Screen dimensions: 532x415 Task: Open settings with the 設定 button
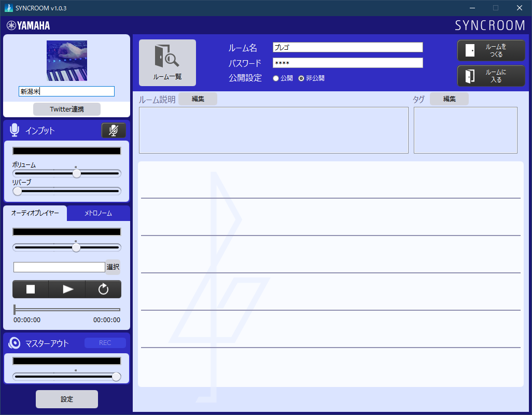tap(67, 399)
